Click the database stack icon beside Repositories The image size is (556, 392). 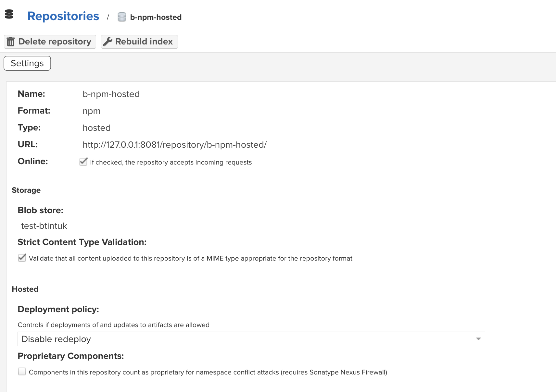pyautogui.click(x=9, y=14)
